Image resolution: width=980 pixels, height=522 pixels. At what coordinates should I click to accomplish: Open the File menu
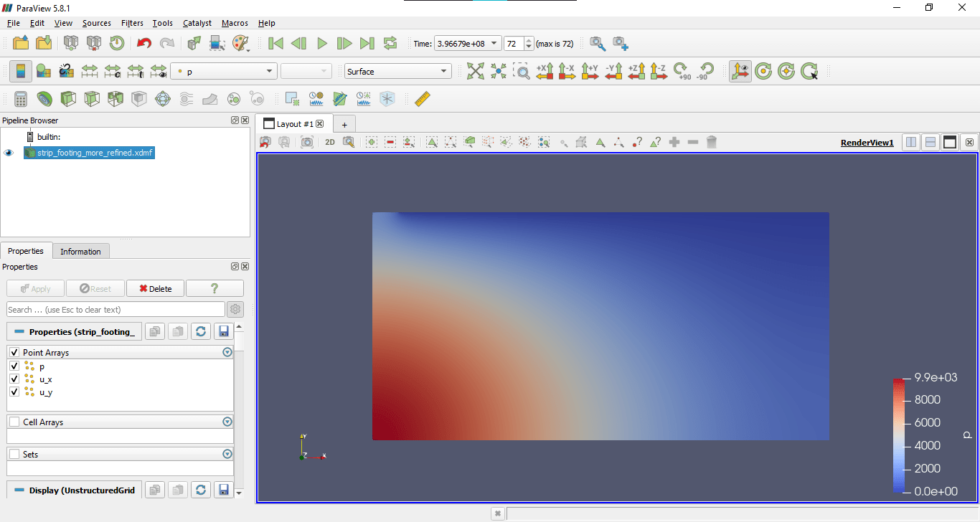[14, 23]
